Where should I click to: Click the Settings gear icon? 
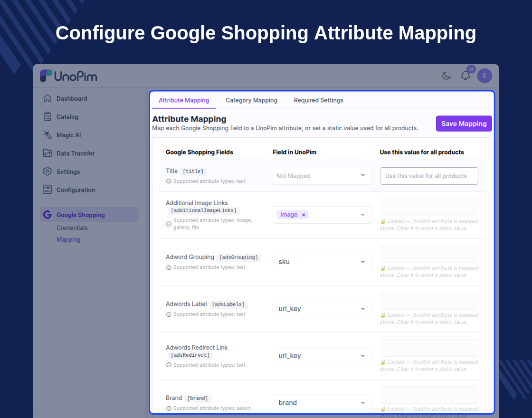tap(47, 171)
